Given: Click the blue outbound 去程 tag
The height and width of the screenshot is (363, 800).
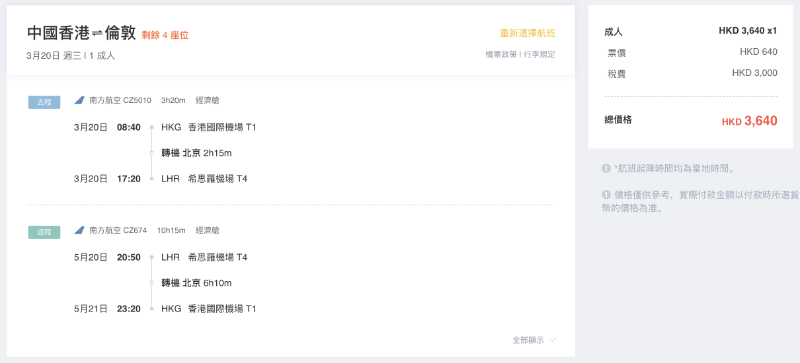Looking at the screenshot, I should (44, 102).
